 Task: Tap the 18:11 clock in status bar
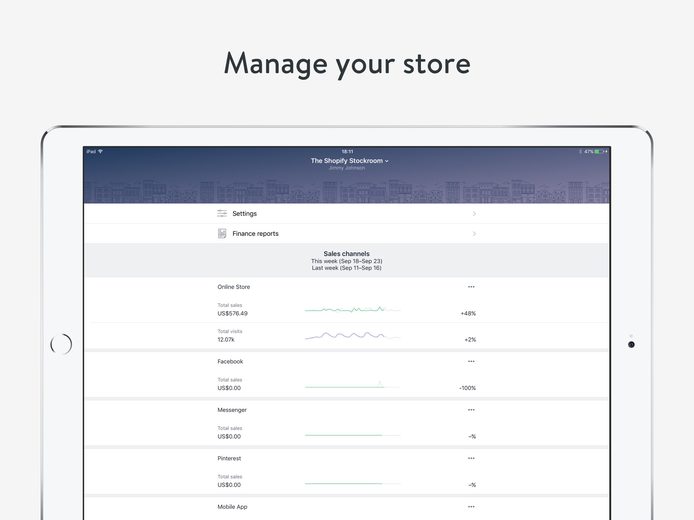pos(347,151)
